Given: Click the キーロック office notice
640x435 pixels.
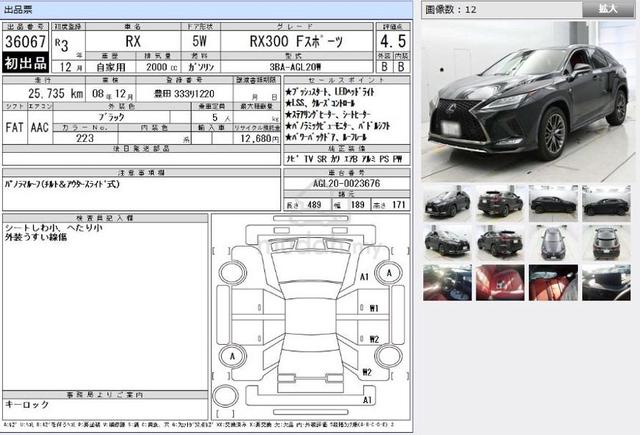Looking at the screenshot, I should click(27, 405).
